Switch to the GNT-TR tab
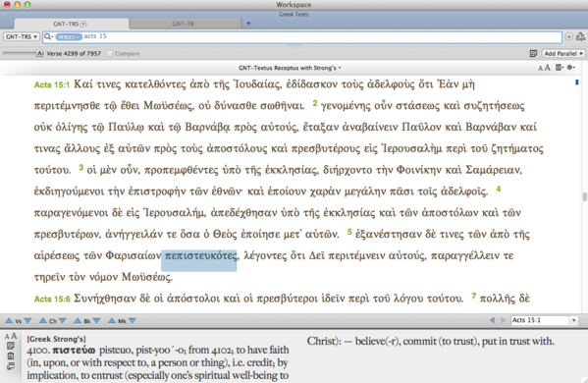 click(184, 24)
